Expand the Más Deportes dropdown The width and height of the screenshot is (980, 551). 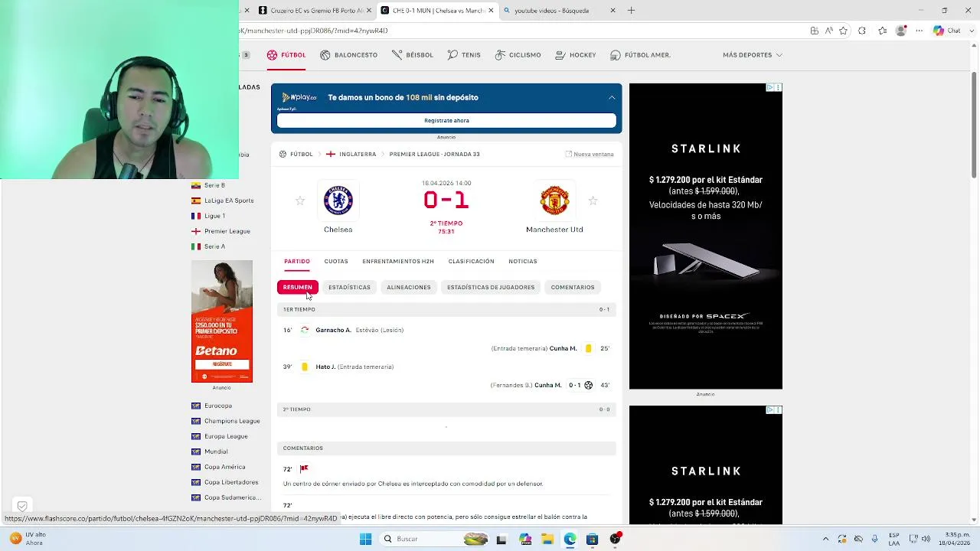(x=753, y=55)
